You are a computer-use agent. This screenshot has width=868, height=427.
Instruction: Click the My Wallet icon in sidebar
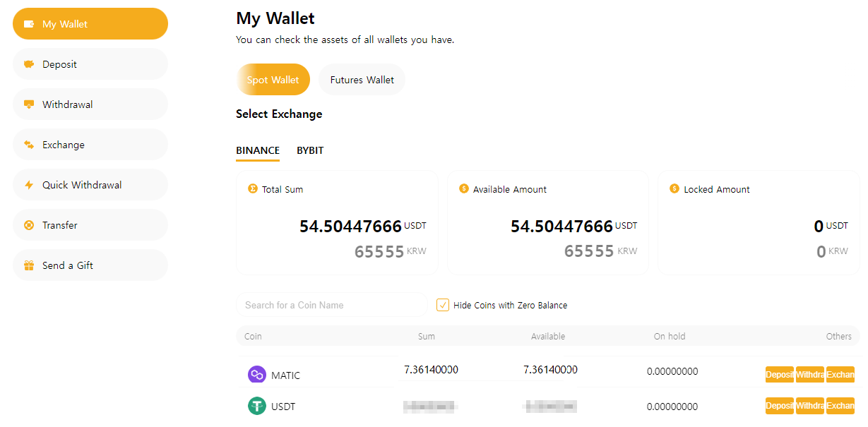coord(29,24)
